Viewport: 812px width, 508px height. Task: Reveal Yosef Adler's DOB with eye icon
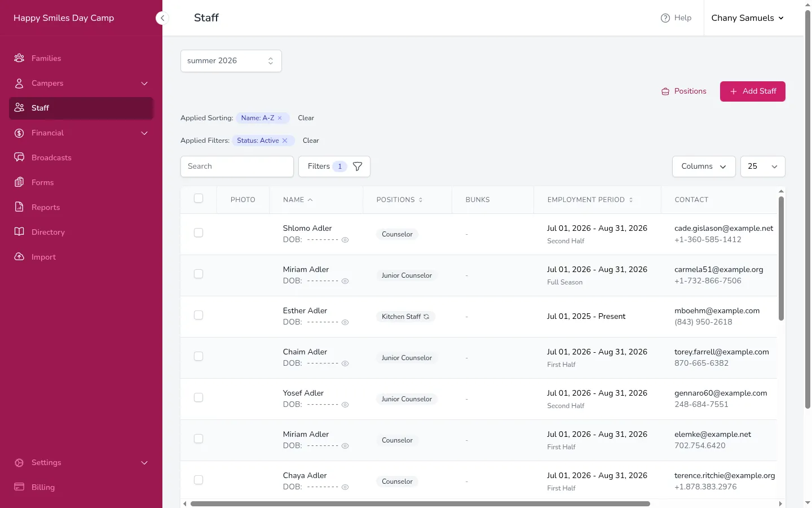[345, 405]
